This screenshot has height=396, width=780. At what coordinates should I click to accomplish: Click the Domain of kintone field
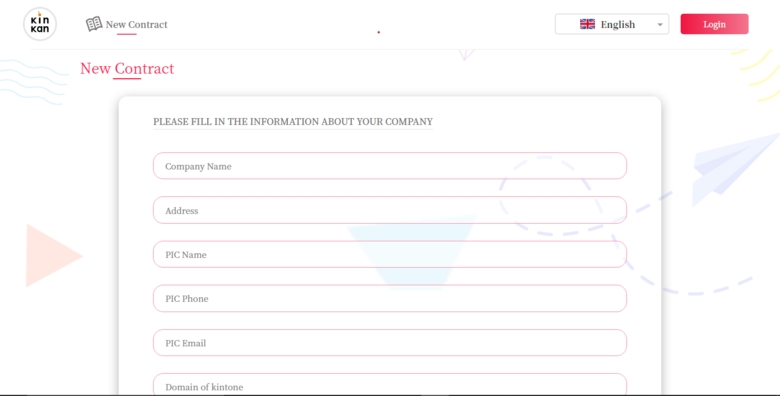point(390,385)
